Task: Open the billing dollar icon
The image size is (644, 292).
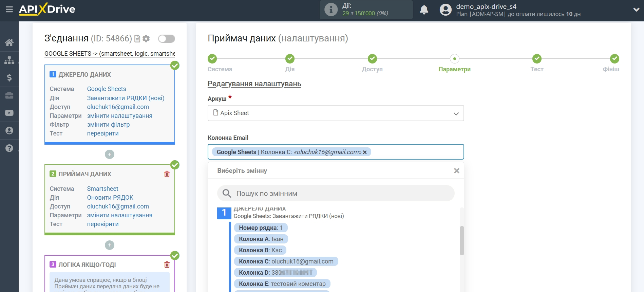Action: click(x=9, y=78)
